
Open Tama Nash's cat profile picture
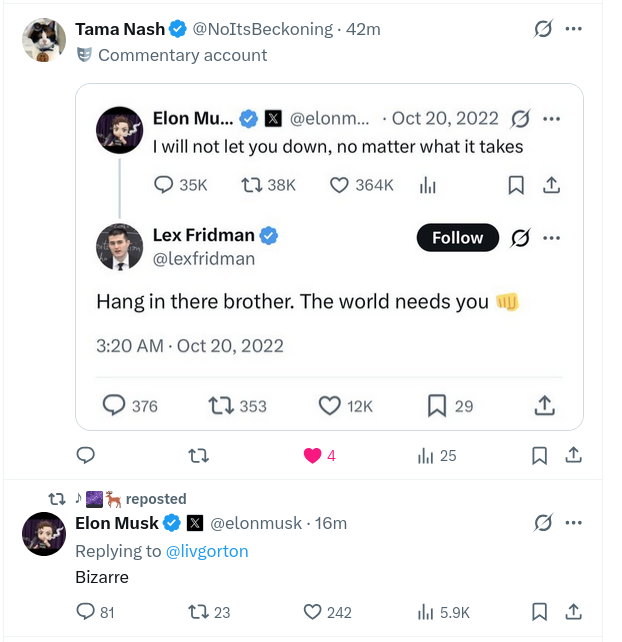(x=44, y=39)
